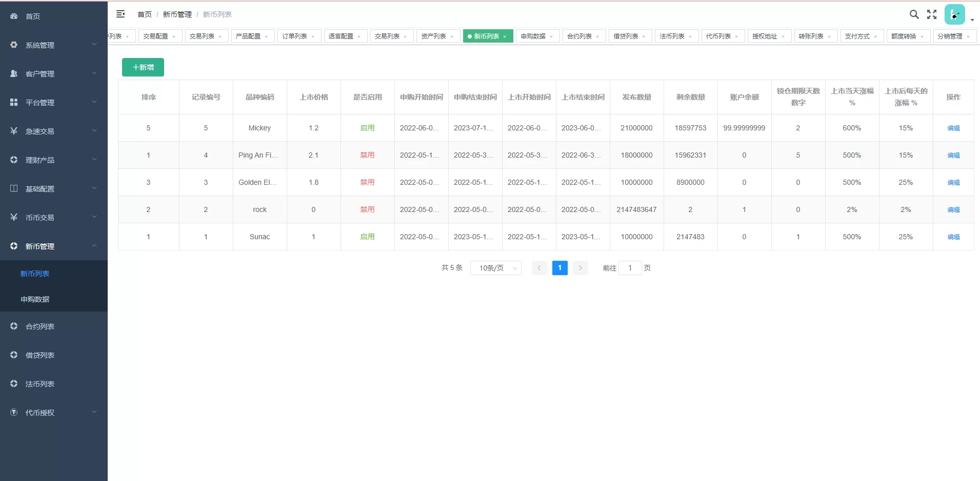Open 申购数据 in the sidebar submenu
980x481 pixels.
click(x=35, y=299)
